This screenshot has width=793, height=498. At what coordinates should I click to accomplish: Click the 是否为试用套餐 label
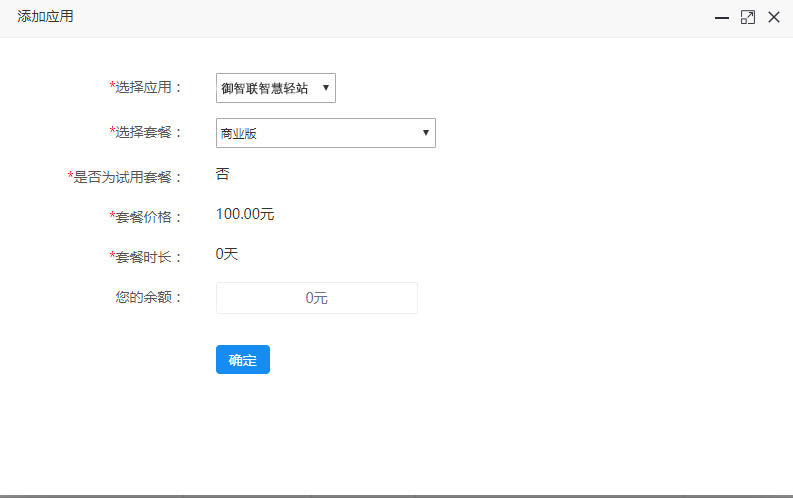pos(128,177)
